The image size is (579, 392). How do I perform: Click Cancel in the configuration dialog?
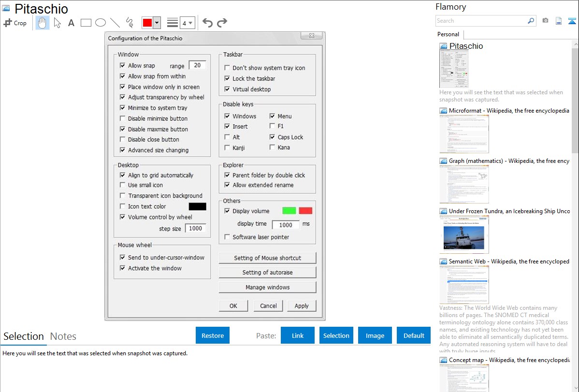tap(268, 306)
